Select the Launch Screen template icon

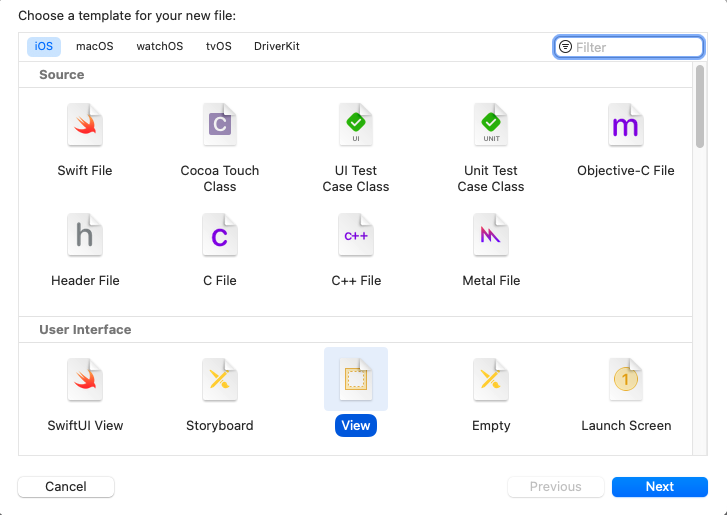click(625, 380)
